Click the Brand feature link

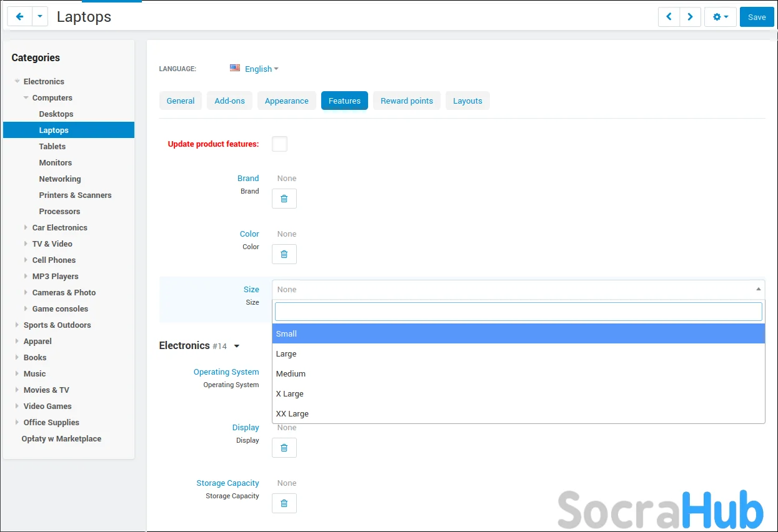248,178
